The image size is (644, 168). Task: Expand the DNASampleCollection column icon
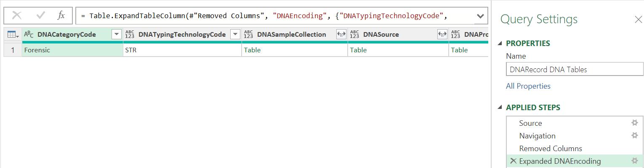pos(341,35)
